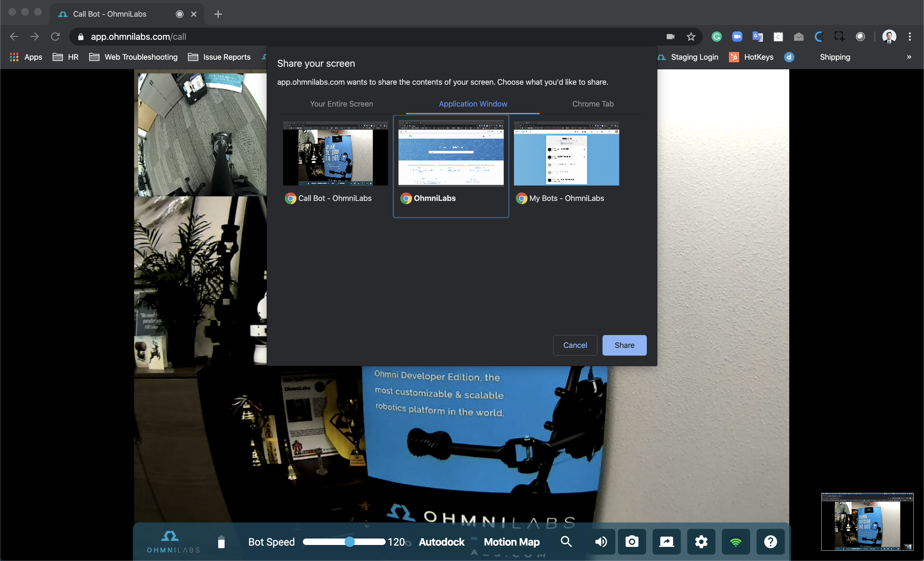Open the Grammarly extension icon
The image size is (924, 561).
coord(717,36)
